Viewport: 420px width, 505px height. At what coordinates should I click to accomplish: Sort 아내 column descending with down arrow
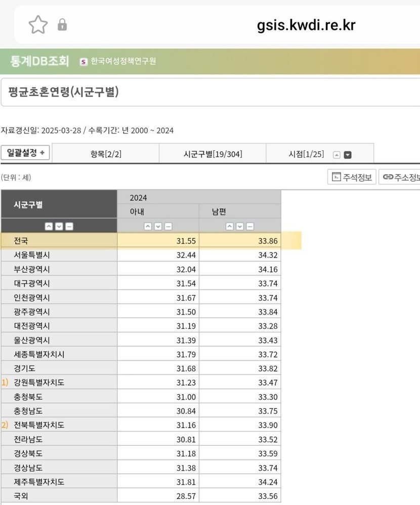click(x=158, y=226)
